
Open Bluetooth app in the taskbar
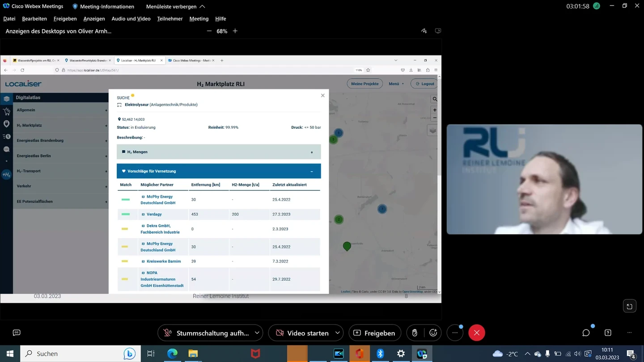380,354
